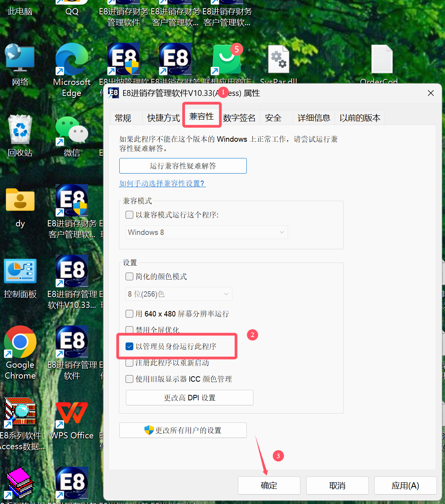Open the 数字签名 tab

pos(239,118)
